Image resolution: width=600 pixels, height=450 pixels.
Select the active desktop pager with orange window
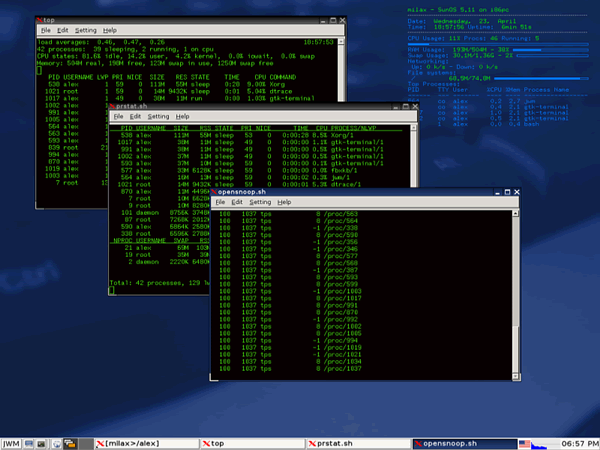[x=70, y=443]
